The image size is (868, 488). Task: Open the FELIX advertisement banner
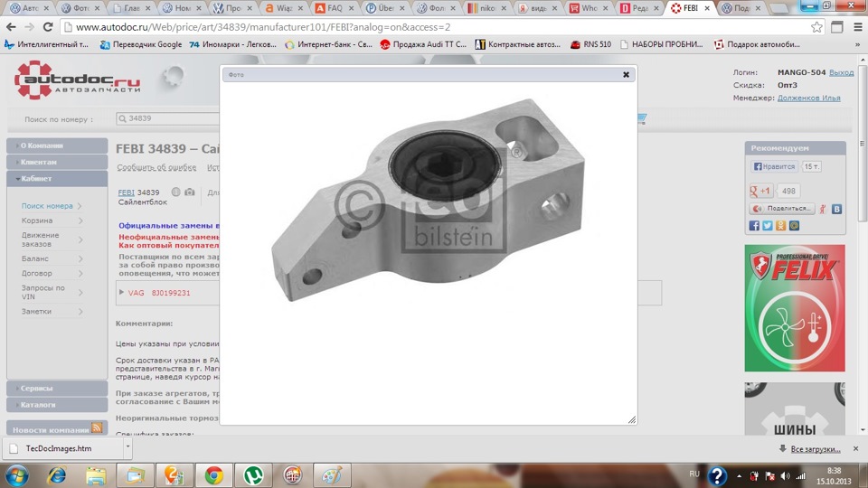[795, 308]
